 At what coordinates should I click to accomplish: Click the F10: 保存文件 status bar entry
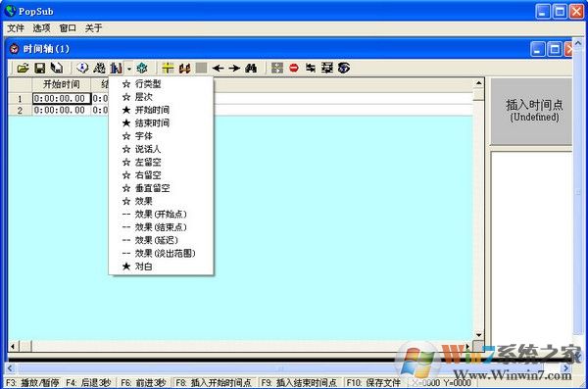(373, 382)
